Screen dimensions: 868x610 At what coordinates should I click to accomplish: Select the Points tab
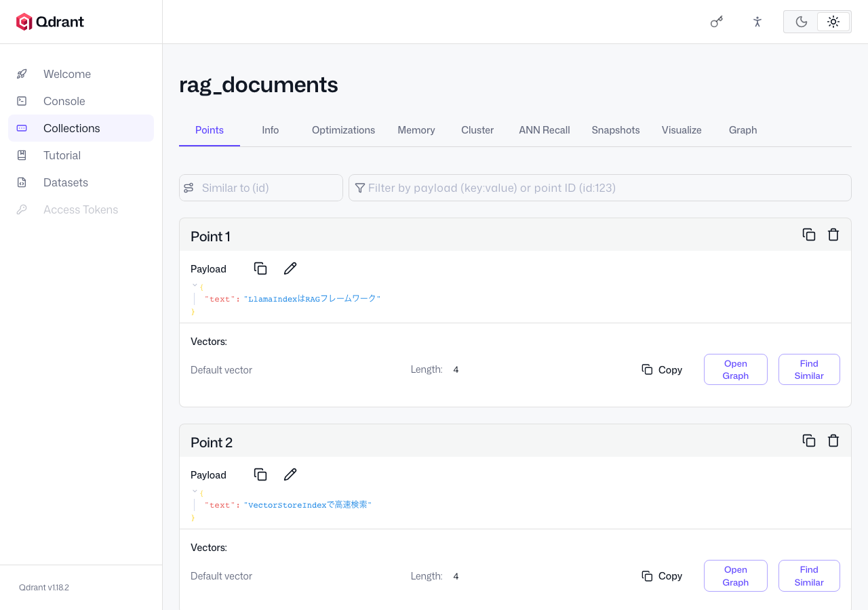(x=210, y=130)
